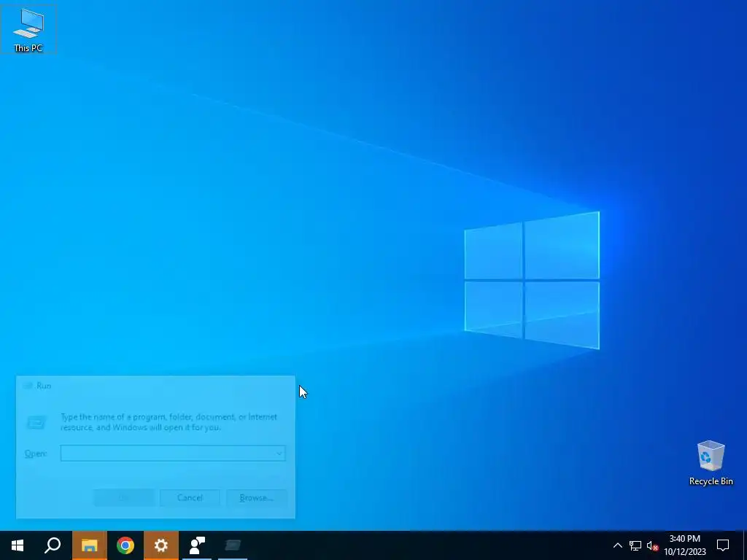Image resolution: width=747 pixels, height=560 pixels.
Task: Select the Recycle Bin desktop icon
Action: [x=711, y=463]
